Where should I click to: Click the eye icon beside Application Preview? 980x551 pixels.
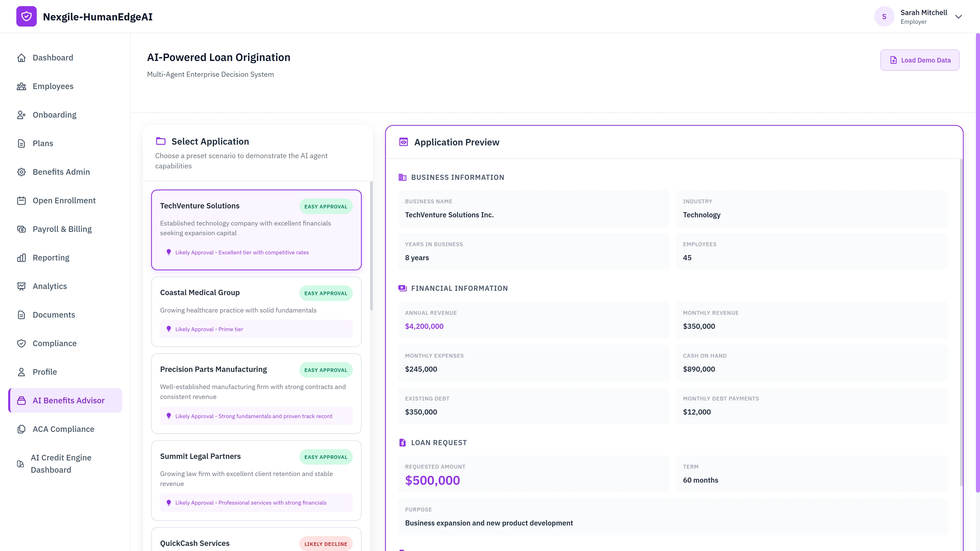pos(403,142)
